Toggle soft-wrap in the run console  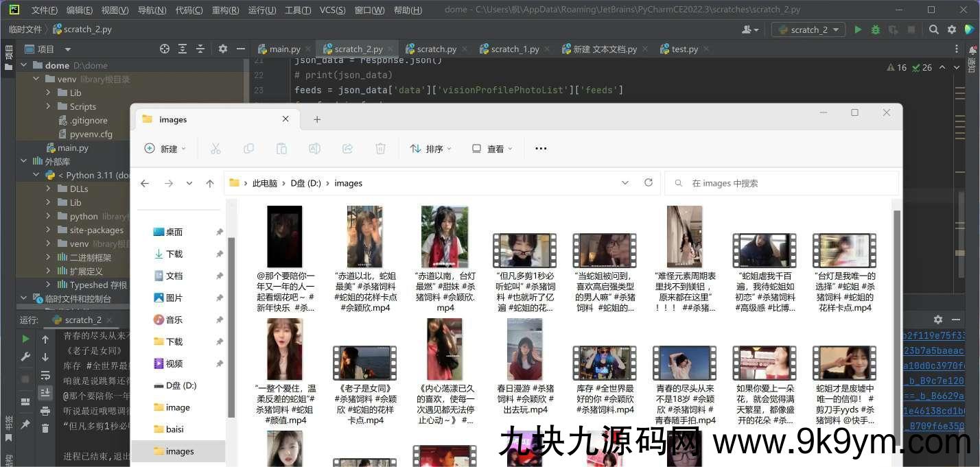pyautogui.click(x=45, y=374)
